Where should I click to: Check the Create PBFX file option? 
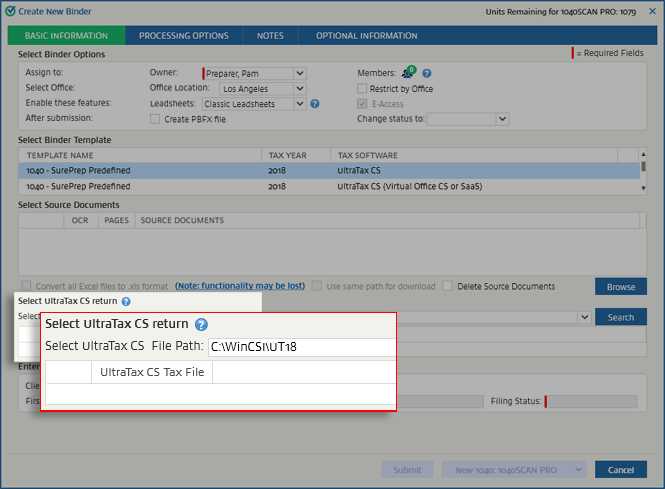[x=155, y=119]
